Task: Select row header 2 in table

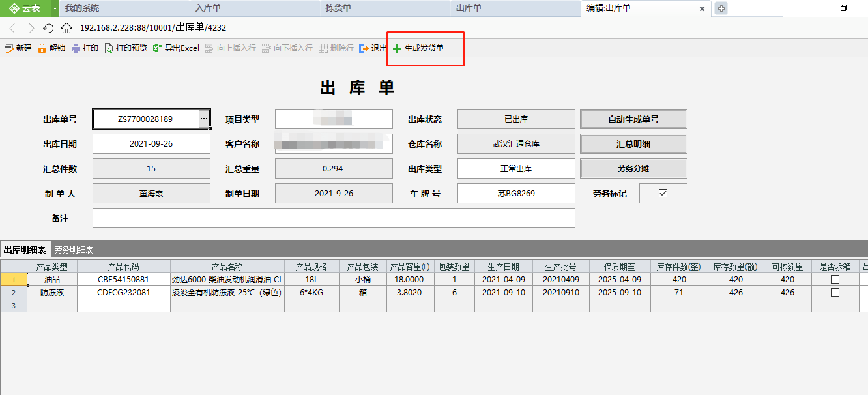Action: point(14,293)
